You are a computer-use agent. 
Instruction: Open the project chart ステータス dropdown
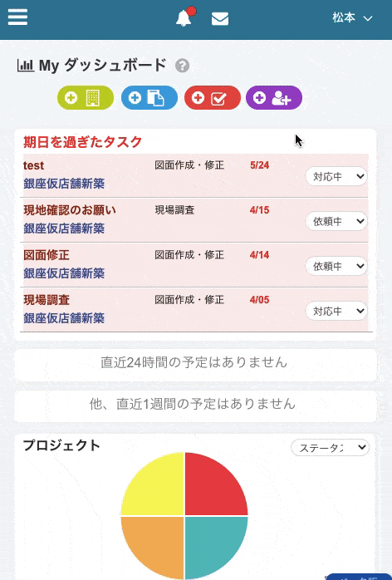[330, 448]
